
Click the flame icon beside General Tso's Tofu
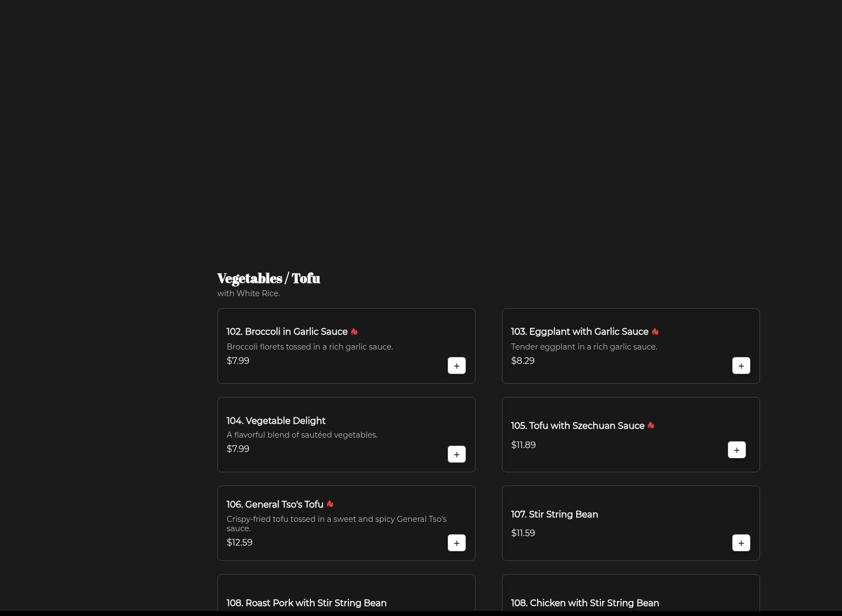330,504
